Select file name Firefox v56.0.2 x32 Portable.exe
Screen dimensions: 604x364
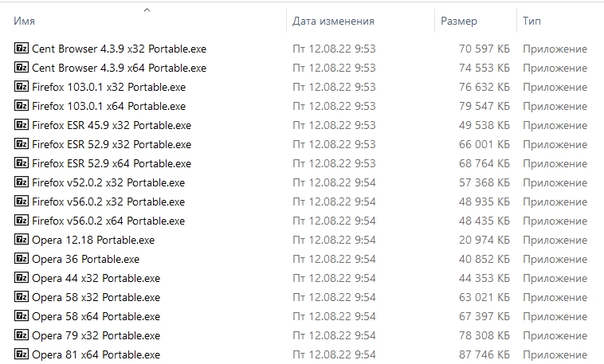click(x=108, y=202)
